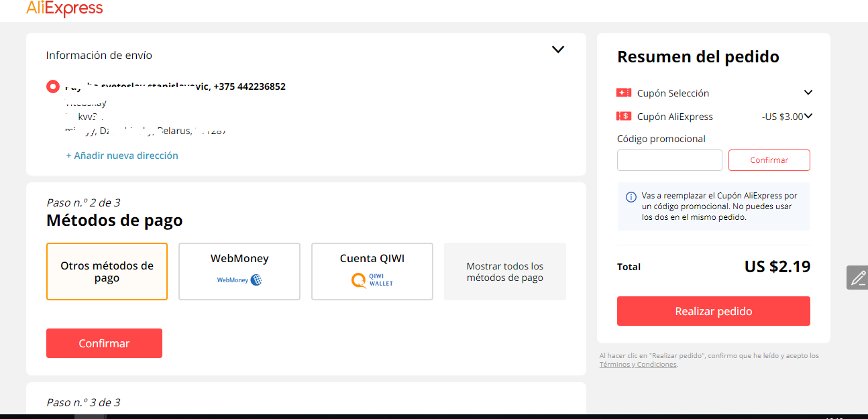Click the Cupón Selección ticket icon
The image size is (868, 419).
coord(624,93)
